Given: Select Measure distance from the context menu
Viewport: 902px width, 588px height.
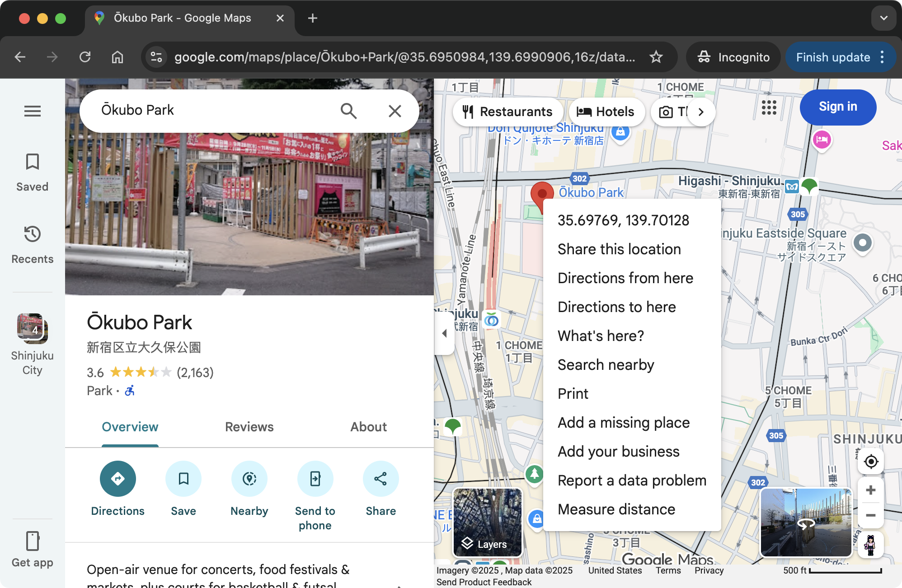Looking at the screenshot, I should coord(616,509).
